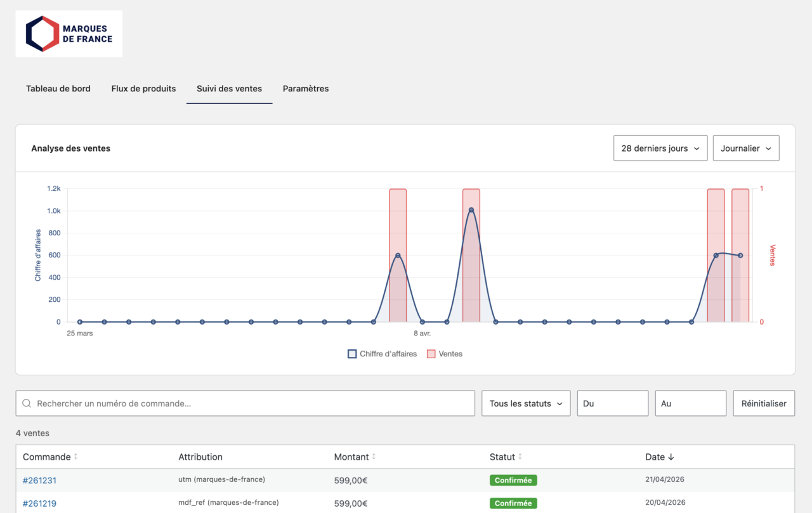Open the Tableau de bord tab

click(58, 89)
